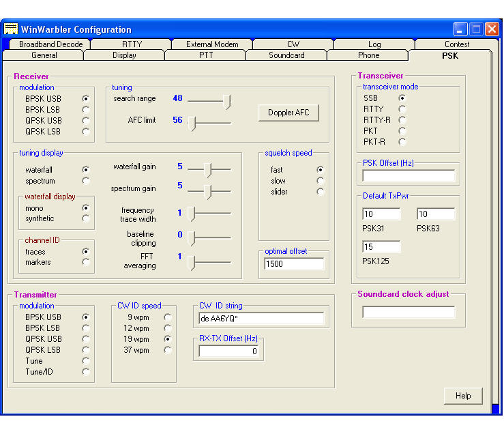
Task: Close the WinWarbler Configuration window
Action: 492,29
